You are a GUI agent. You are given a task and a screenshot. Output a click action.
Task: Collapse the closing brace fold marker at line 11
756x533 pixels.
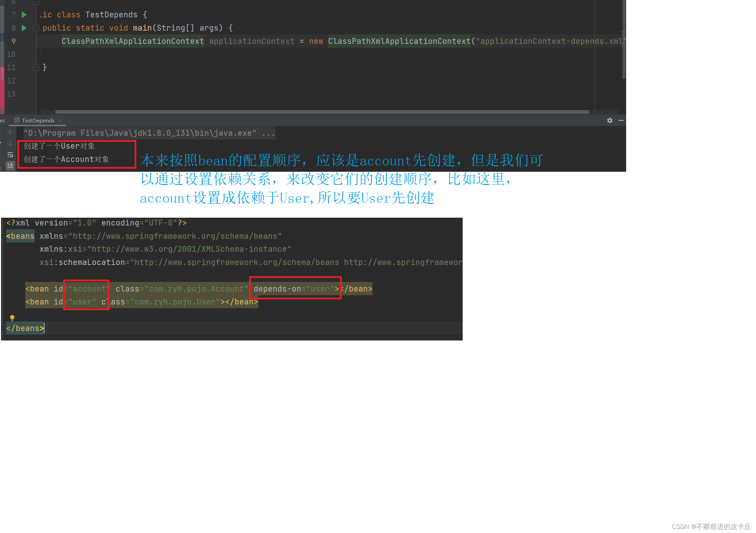click(x=37, y=67)
